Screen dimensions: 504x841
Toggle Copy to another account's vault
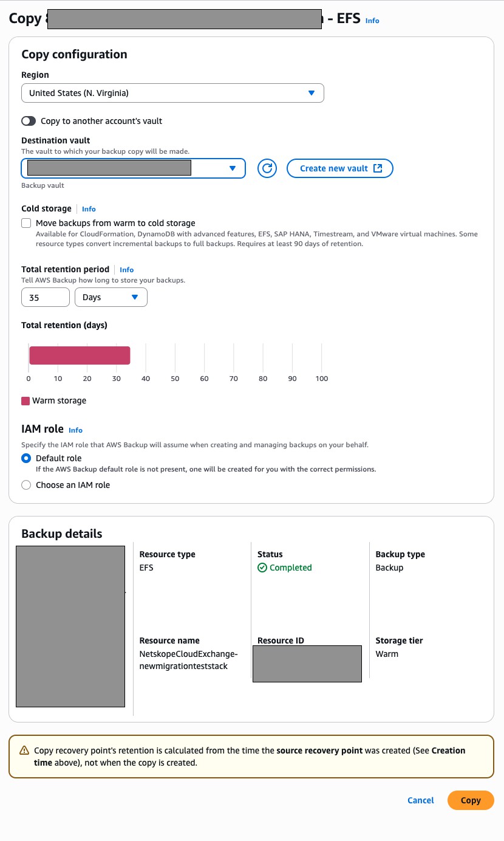29,121
